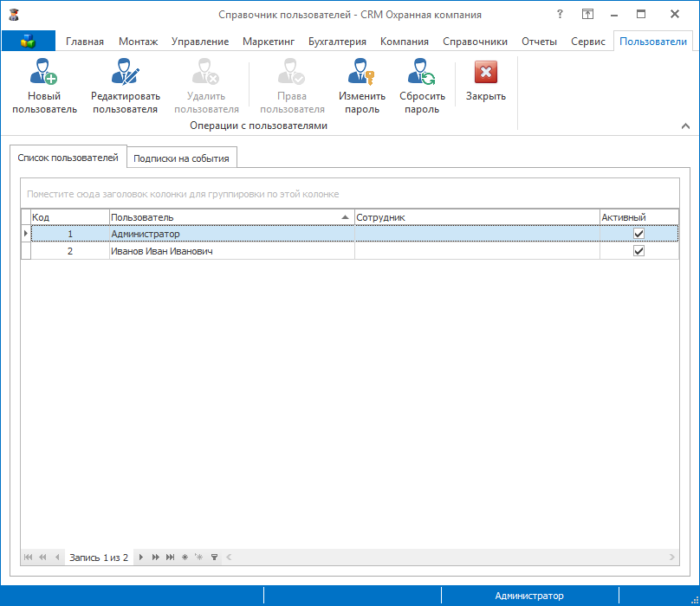Click the horizontal scrollbar right arrow
The width and height of the screenshot is (700, 606).
pyautogui.click(x=672, y=557)
